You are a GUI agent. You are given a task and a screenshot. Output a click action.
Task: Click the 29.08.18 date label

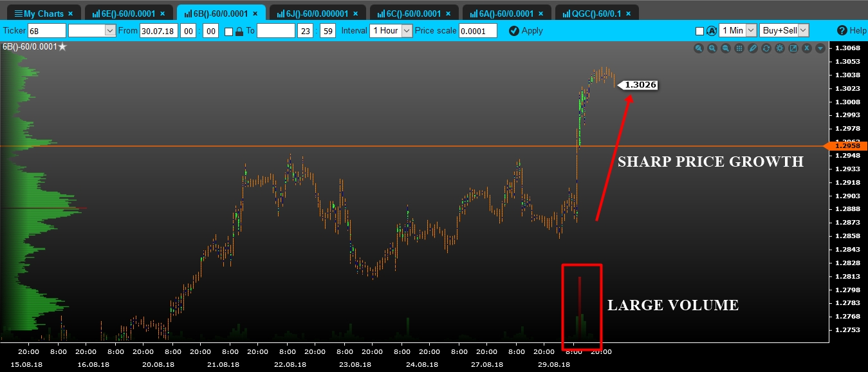click(554, 364)
